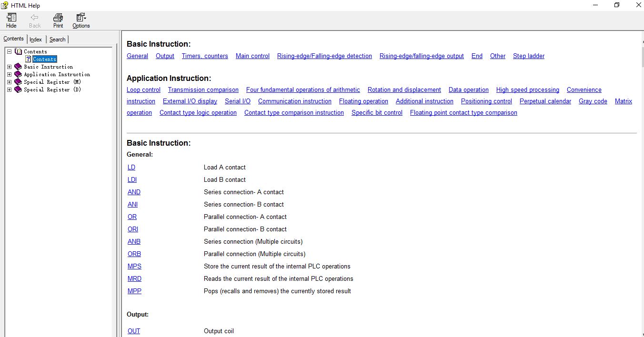644x337 pixels.
Task: Open the Transmission comparison link
Action: coord(203,89)
